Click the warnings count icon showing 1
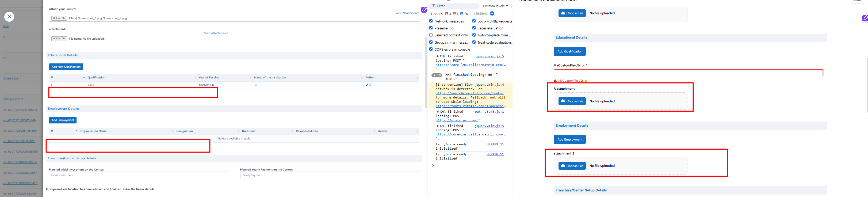Screen dimensions: 868x197 click(x=456, y=13)
